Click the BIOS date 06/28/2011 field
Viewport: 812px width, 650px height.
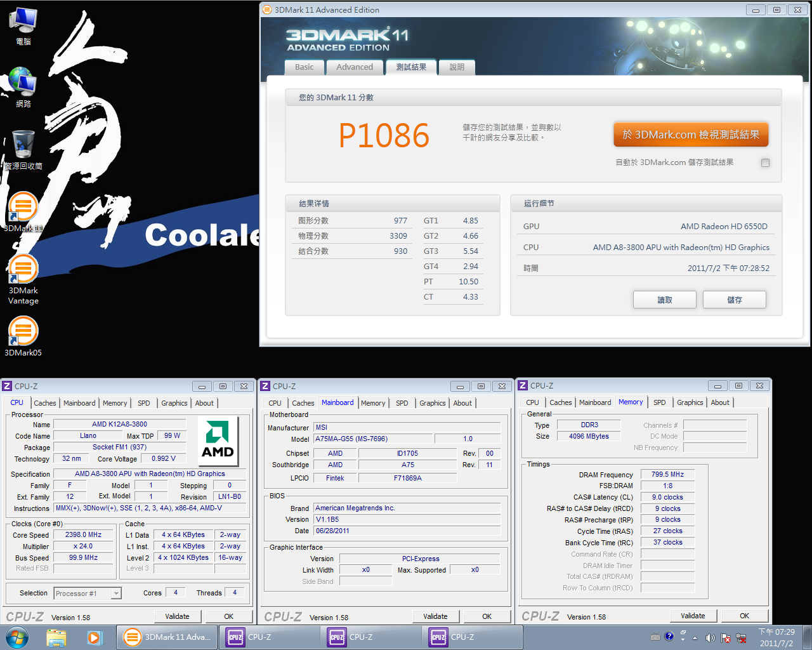[407, 531]
